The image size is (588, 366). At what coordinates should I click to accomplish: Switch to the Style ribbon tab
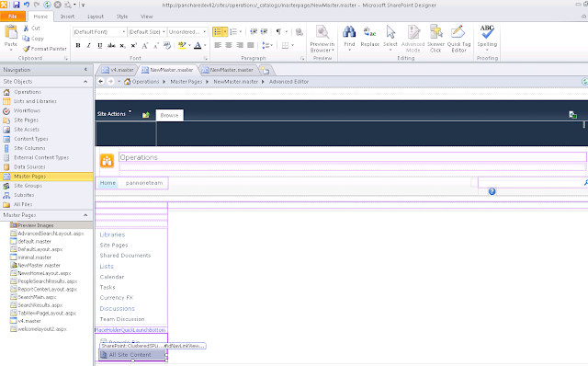(122, 17)
